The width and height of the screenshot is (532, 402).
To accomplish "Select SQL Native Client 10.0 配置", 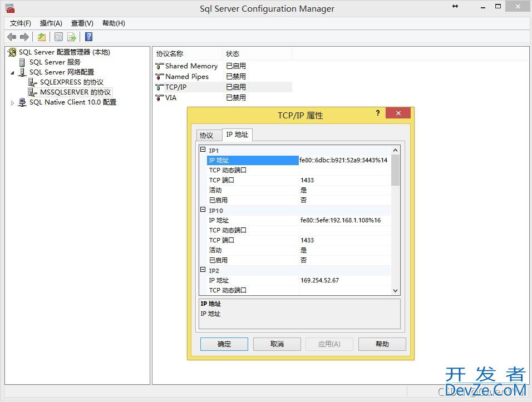I will [x=73, y=102].
